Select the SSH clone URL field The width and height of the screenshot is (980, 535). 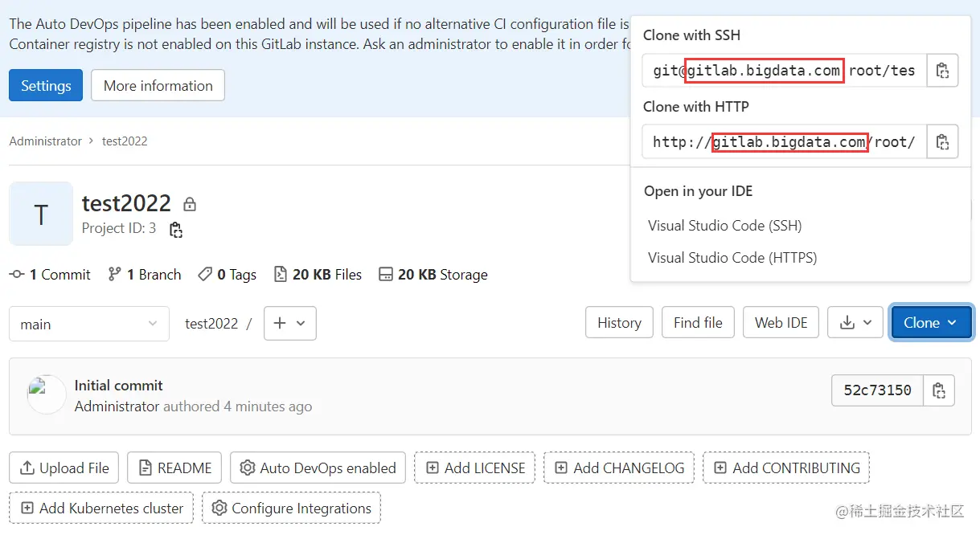click(x=785, y=71)
